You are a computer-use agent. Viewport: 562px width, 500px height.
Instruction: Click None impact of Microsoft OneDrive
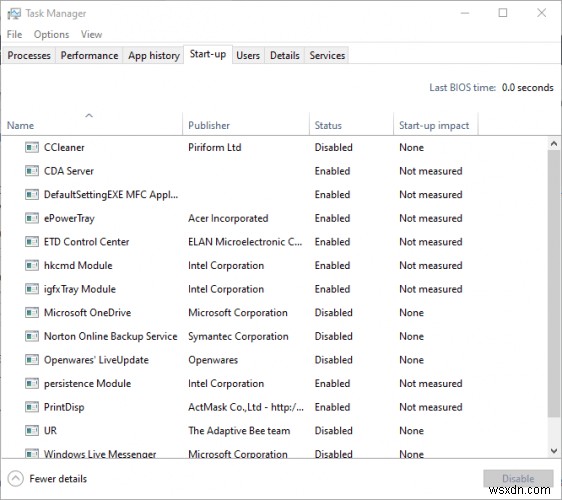[411, 313]
